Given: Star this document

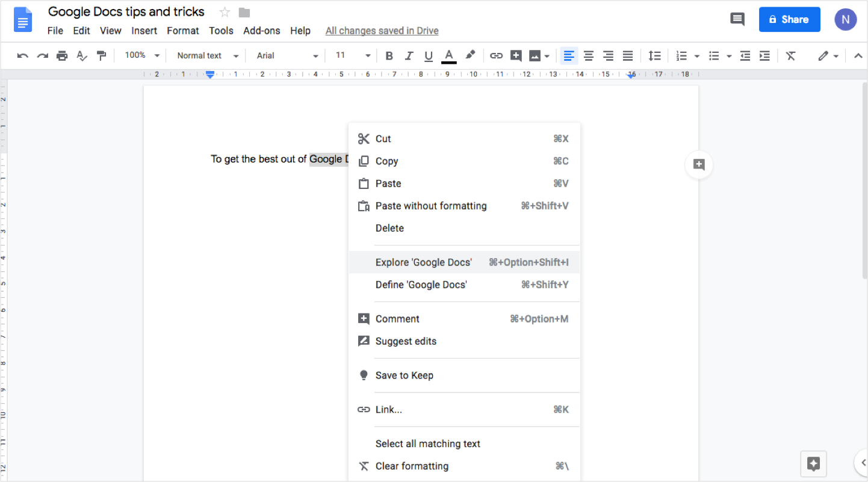Looking at the screenshot, I should 225,12.
